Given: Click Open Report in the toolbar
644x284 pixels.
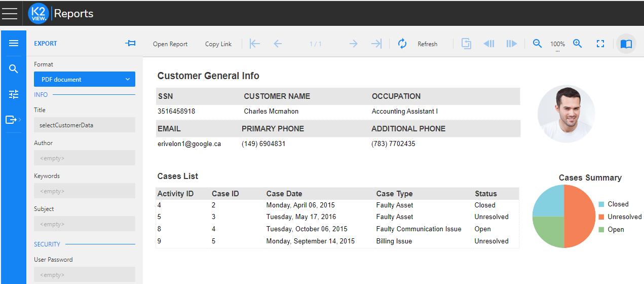Looking at the screenshot, I should tap(170, 44).
